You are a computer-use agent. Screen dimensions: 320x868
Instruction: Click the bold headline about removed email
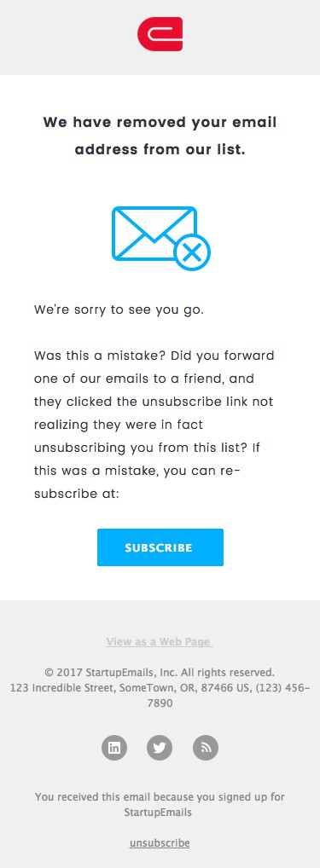160,136
